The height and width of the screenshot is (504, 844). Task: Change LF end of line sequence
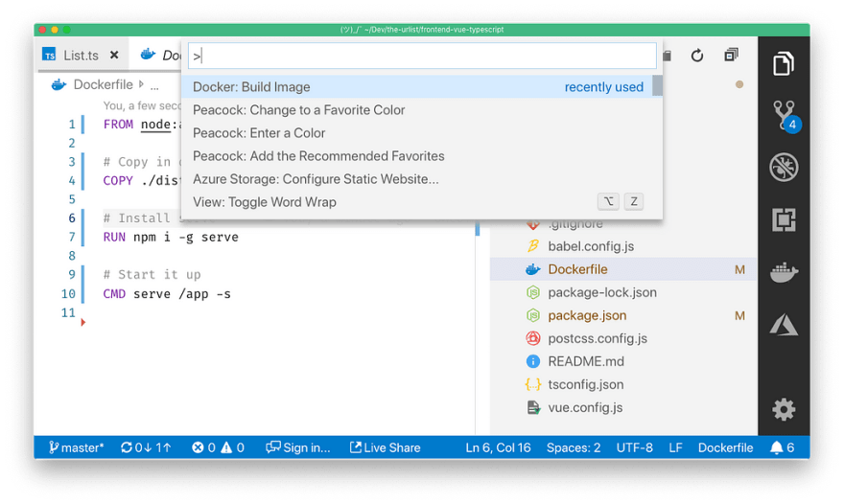tap(675, 447)
